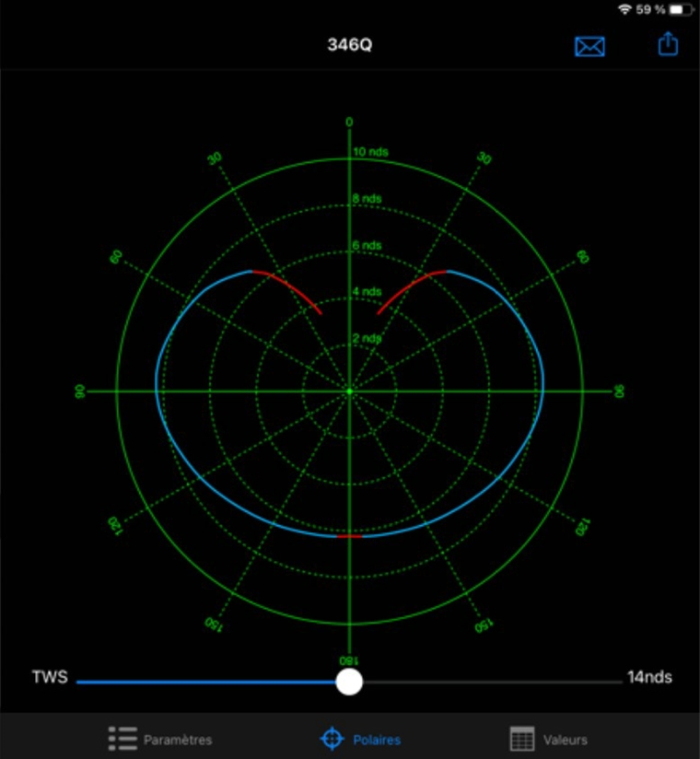Tap the 346Q title at the top
The width and height of the screenshot is (700, 759).
[x=350, y=45]
